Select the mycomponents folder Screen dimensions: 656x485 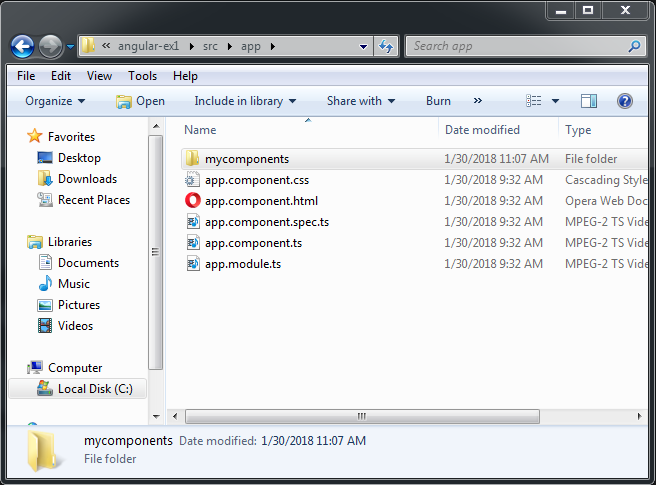[x=246, y=159]
